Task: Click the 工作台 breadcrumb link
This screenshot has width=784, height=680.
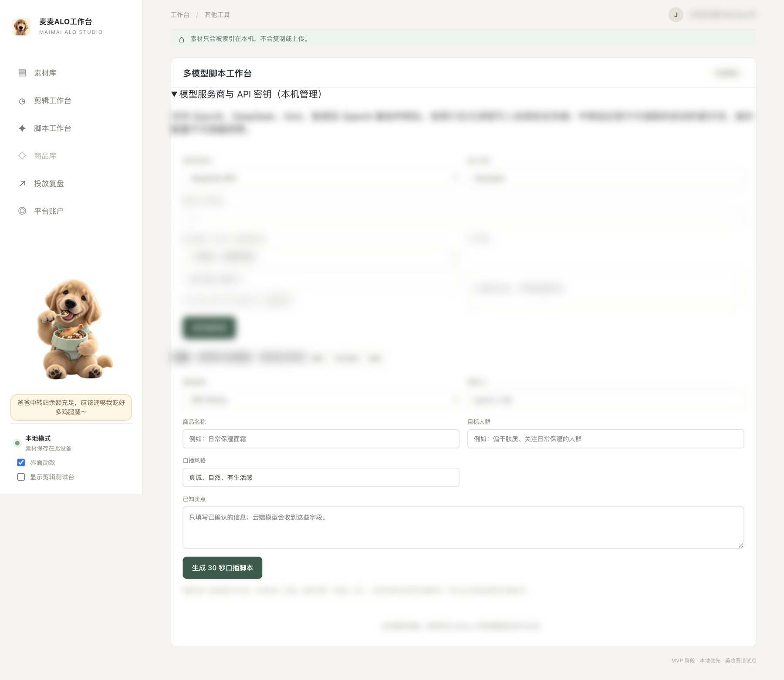Action: 180,15
